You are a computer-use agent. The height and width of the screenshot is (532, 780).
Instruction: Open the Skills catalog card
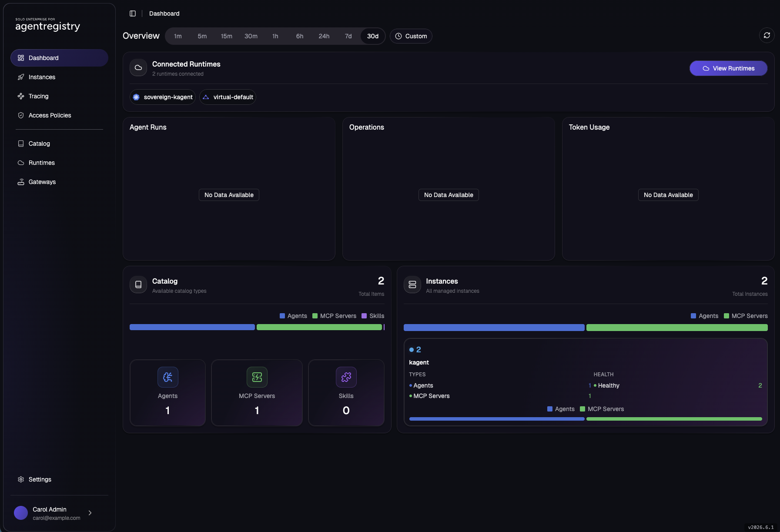pyautogui.click(x=346, y=393)
